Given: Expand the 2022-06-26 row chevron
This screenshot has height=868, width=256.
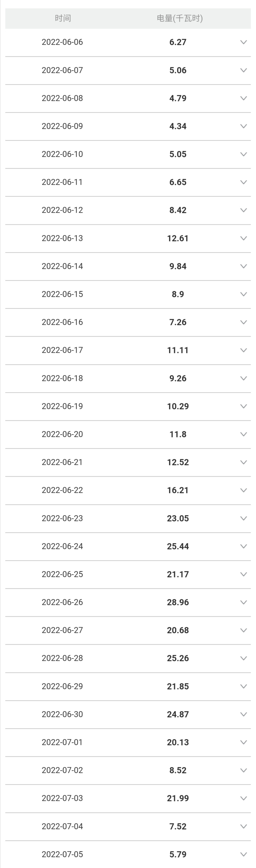Looking at the screenshot, I should click(x=243, y=602).
